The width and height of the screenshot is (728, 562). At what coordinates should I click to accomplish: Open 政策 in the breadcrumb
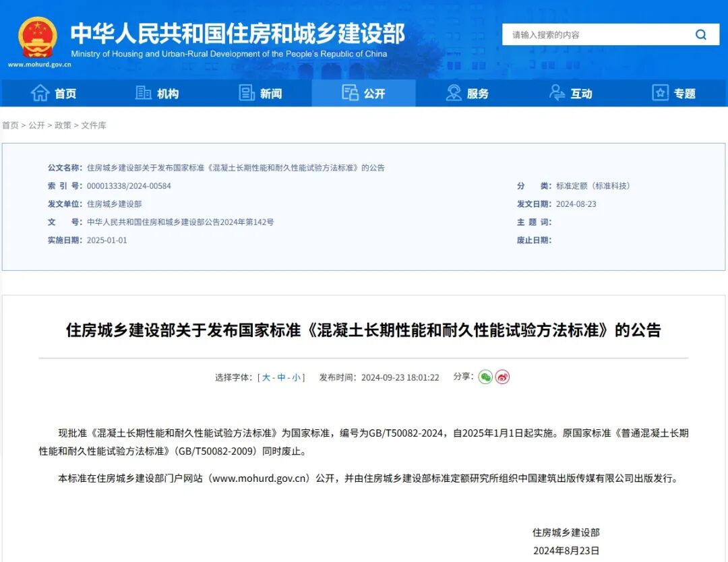(x=63, y=125)
